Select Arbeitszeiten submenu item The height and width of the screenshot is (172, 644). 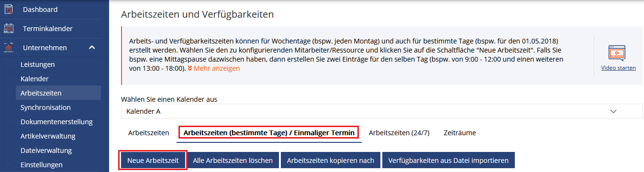58,93
